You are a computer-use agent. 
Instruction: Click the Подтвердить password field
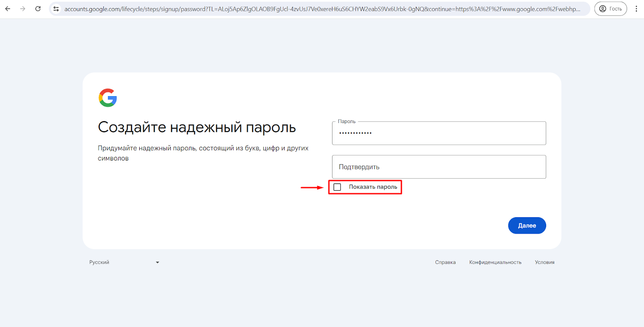tap(439, 167)
